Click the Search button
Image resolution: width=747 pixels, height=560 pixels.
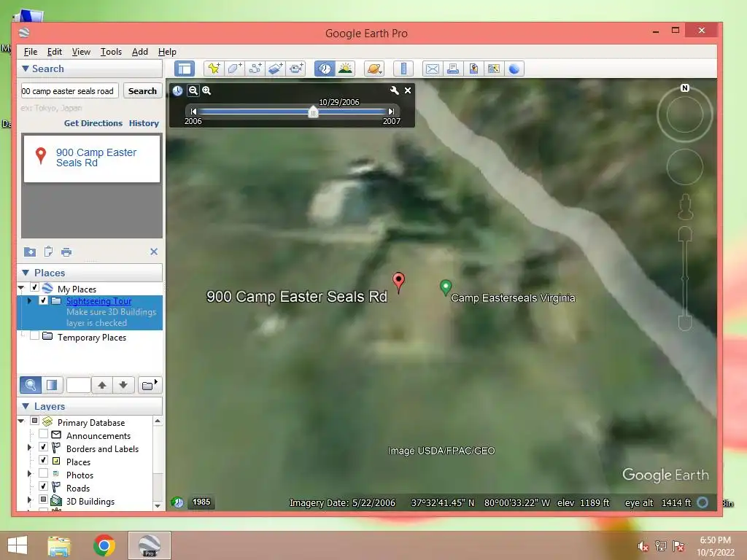pyautogui.click(x=142, y=91)
